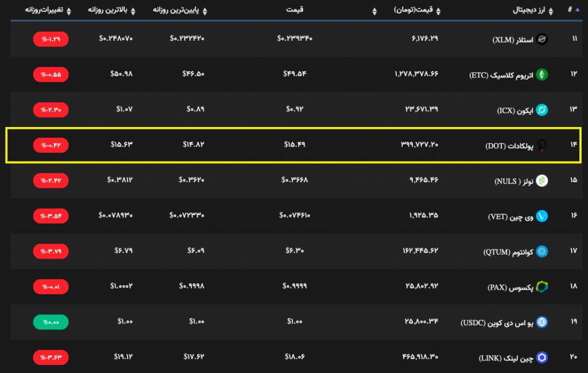Screen dimensions: 588x373
Task: Open the وی چین (VET) name link
Action: tap(510, 217)
